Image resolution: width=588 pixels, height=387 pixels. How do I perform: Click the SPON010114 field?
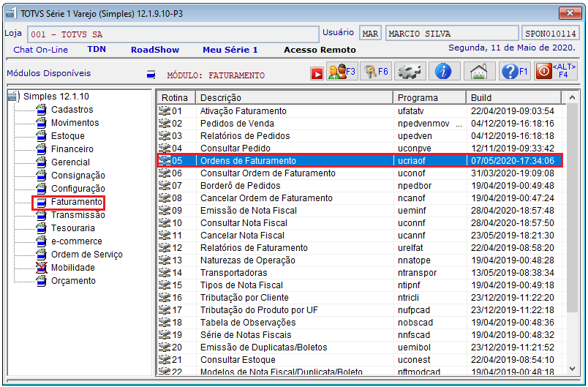pos(550,34)
